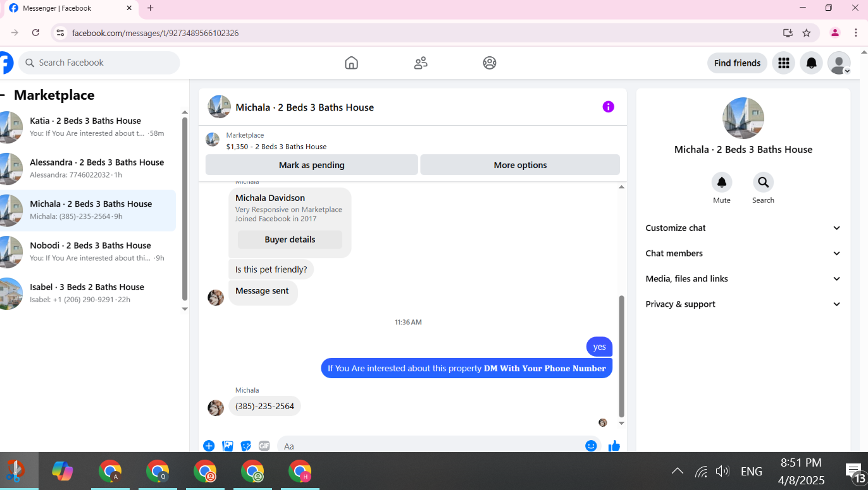Click ENG language indicator in taskbar
This screenshot has width=868, height=490.
[x=751, y=471]
